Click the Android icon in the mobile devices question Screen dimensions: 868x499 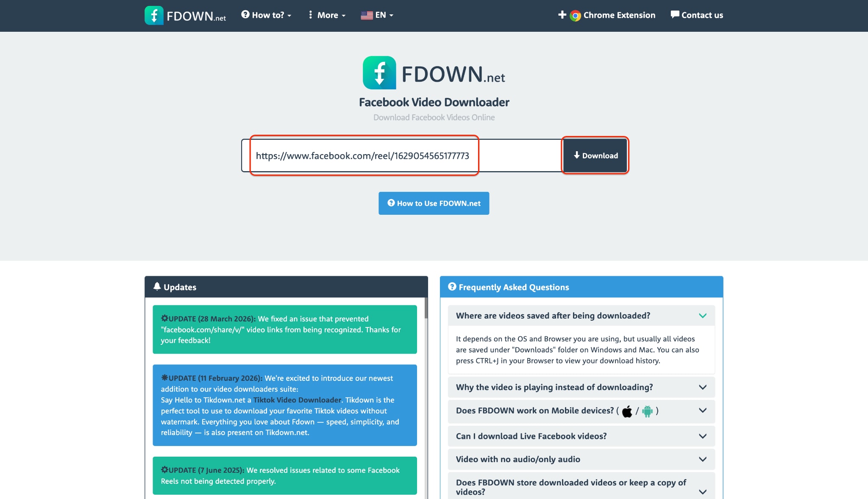coord(647,411)
